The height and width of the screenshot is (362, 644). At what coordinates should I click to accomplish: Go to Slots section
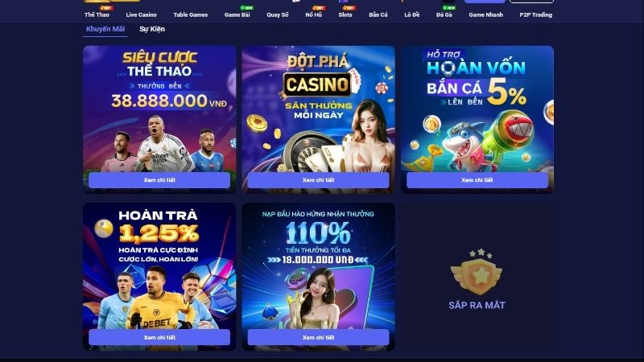coord(345,14)
